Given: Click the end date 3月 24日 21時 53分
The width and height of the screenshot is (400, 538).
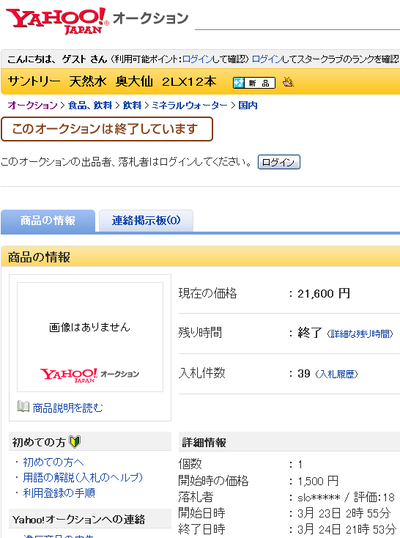Looking at the screenshot, I should 346,529.
